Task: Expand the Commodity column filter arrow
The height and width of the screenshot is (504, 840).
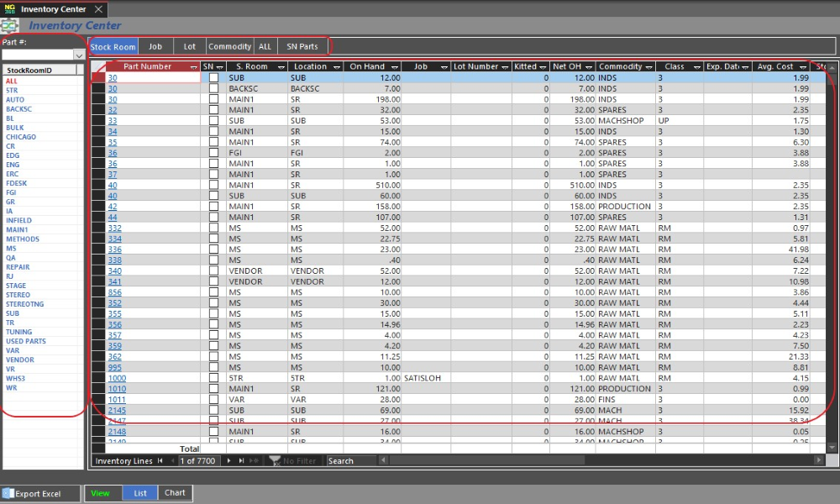Action: (648, 66)
